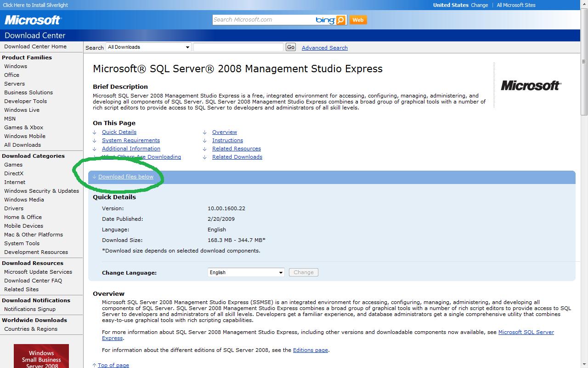588x368 pixels.
Task: Click the arrow icon beside Quick Details
Action: point(95,132)
